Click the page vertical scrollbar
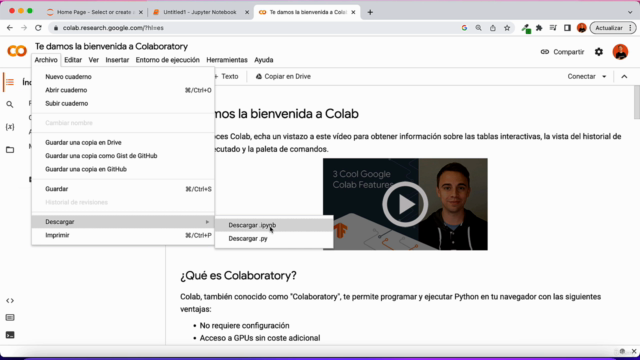 636,102
